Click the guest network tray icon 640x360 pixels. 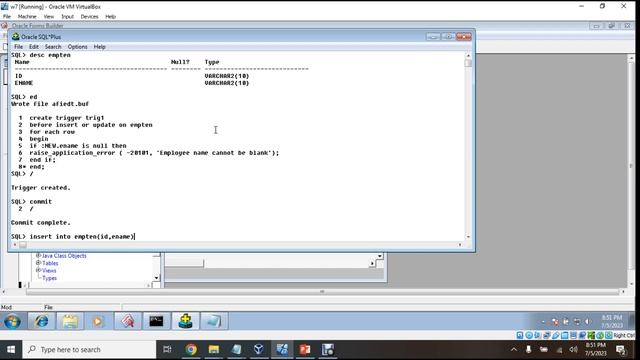pyautogui.click(x=577, y=322)
